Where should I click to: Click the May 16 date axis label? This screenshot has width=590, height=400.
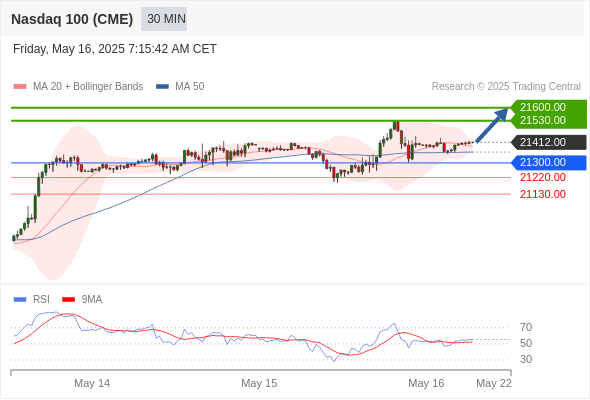426,383
